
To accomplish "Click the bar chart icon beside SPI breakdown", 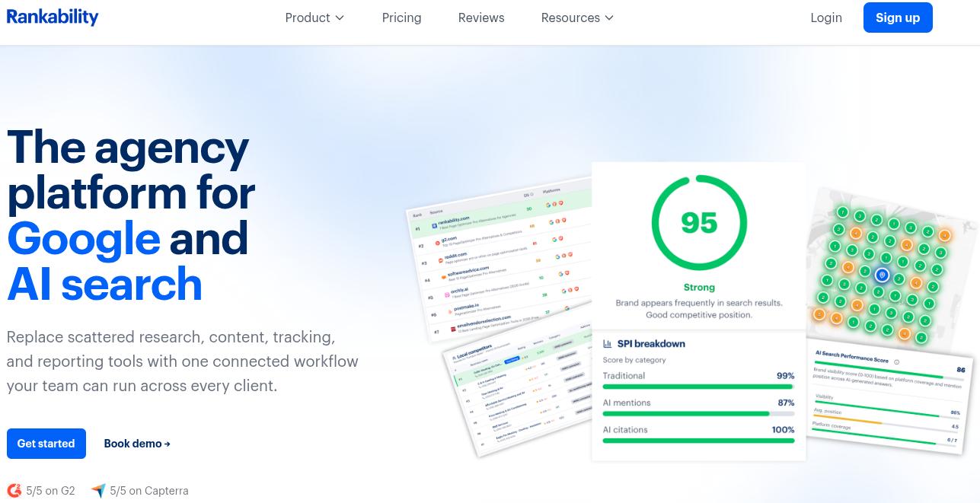I will point(609,344).
